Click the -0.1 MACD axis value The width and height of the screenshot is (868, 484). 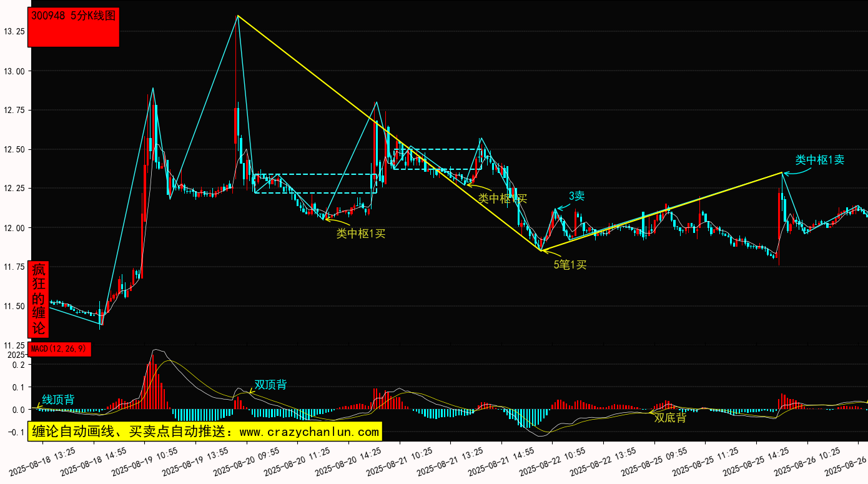(x=16, y=432)
